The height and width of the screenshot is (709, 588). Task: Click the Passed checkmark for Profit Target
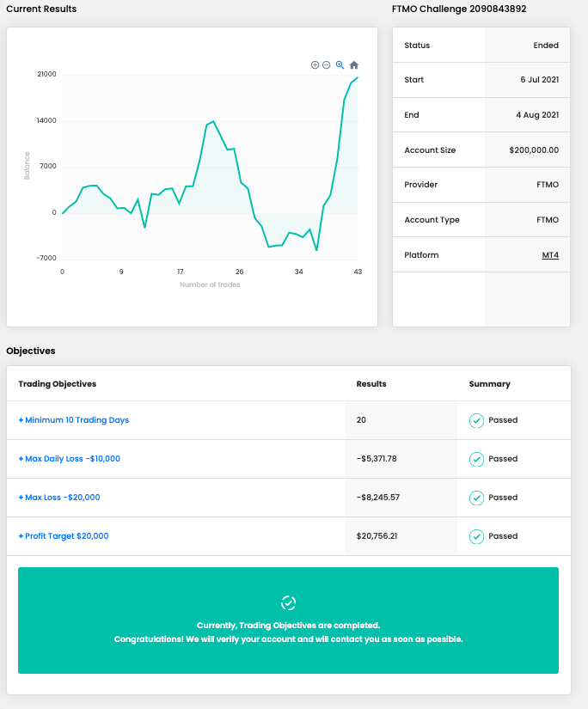(476, 536)
